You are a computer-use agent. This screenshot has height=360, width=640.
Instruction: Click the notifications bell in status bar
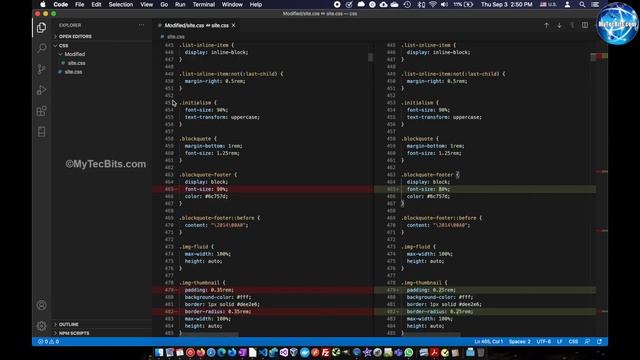(599, 342)
